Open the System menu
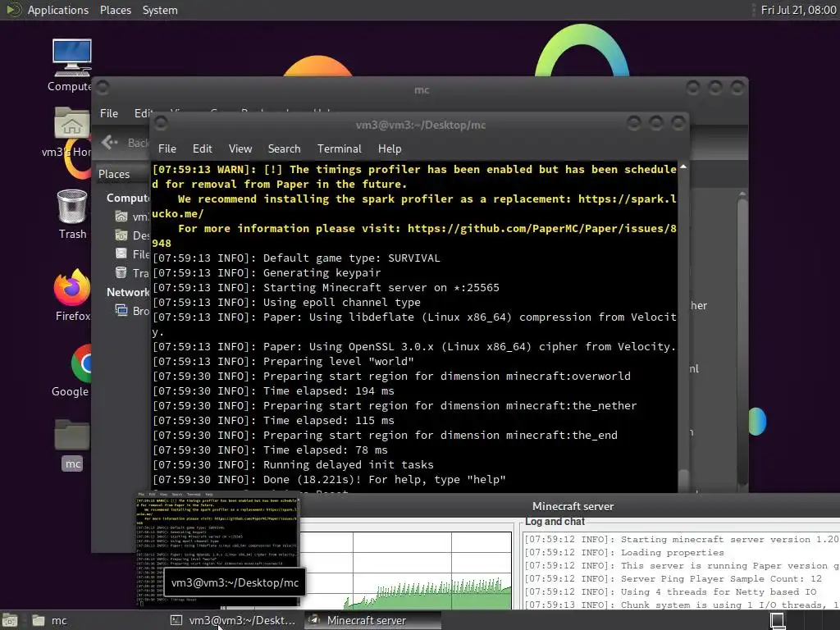The width and height of the screenshot is (840, 630). point(160,10)
